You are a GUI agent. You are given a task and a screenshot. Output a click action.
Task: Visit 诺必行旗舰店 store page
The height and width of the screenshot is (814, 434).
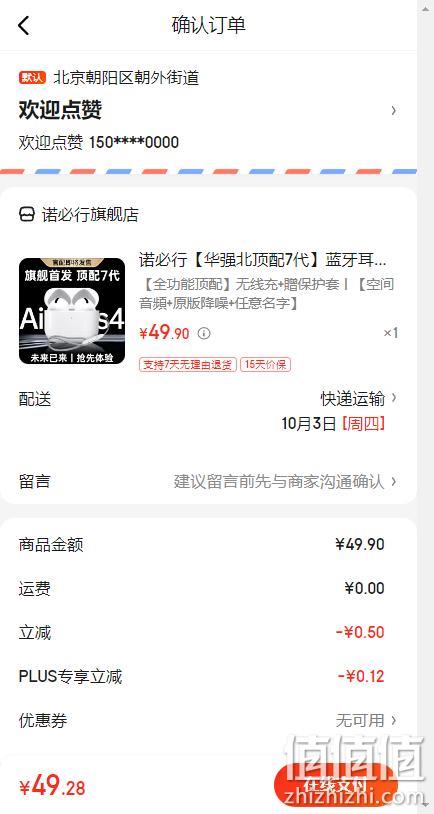[90, 214]
